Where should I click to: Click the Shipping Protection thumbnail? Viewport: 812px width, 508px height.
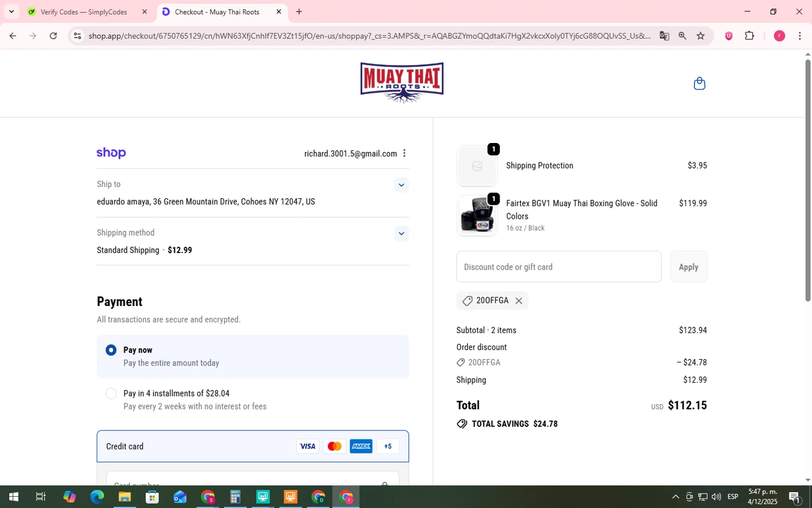(477, 166)
